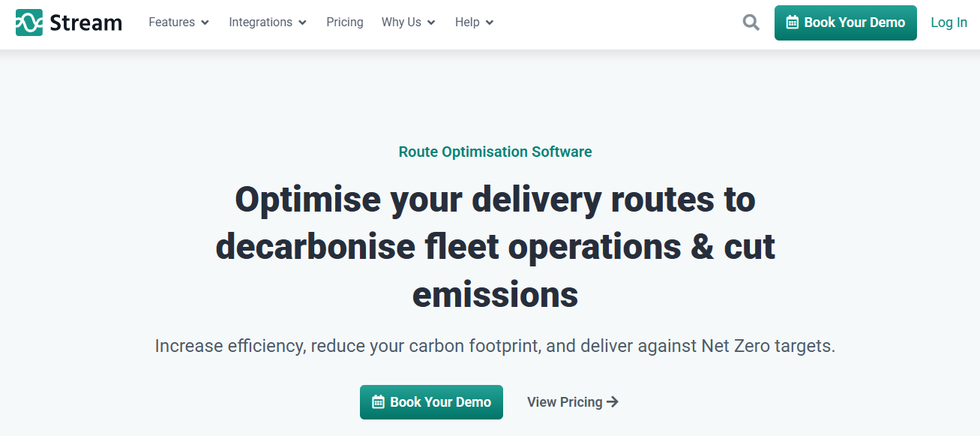The height and width of the screenshot is (436, 980).
Task: Open the Help menu label
Action: 467,23
